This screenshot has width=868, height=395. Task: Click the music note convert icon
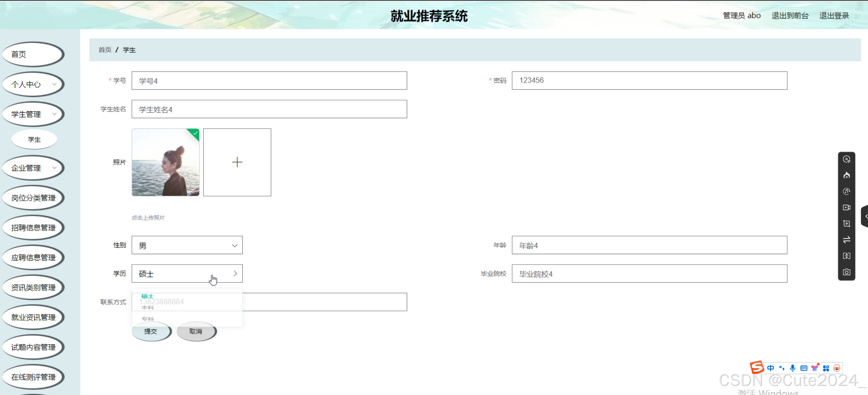[847, 192]
